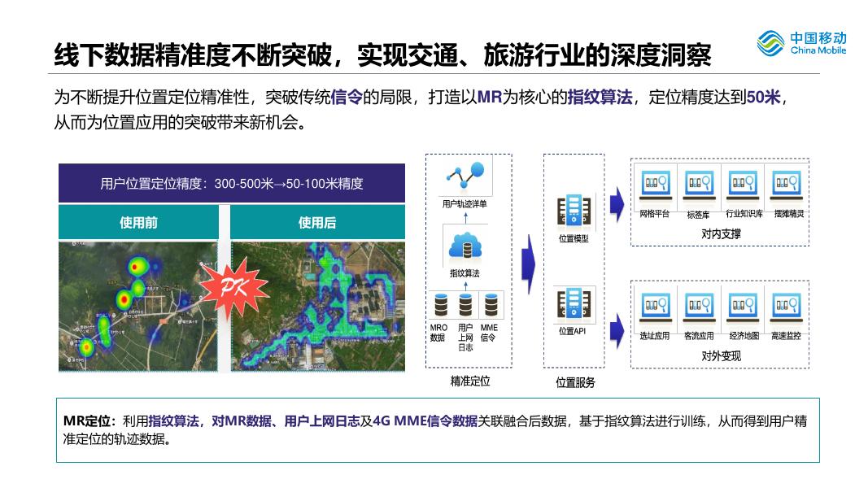The width and height of the screenshot is (868, 488).
Task: Open the 使用前 heatmap map image
Action: tap(138, 307)
